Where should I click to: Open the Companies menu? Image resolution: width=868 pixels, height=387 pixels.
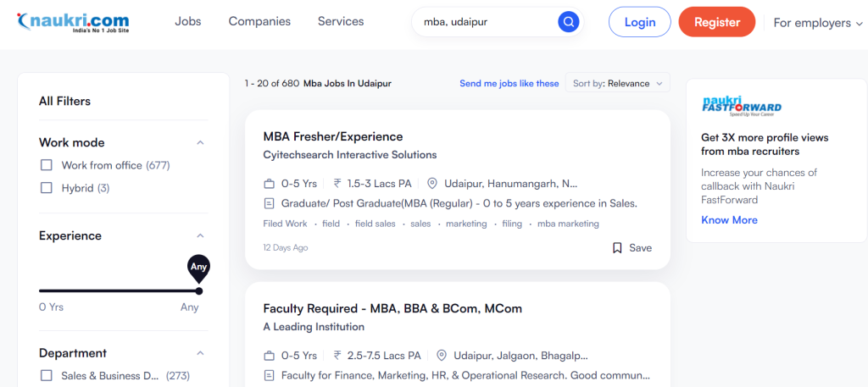click(259, 21)
